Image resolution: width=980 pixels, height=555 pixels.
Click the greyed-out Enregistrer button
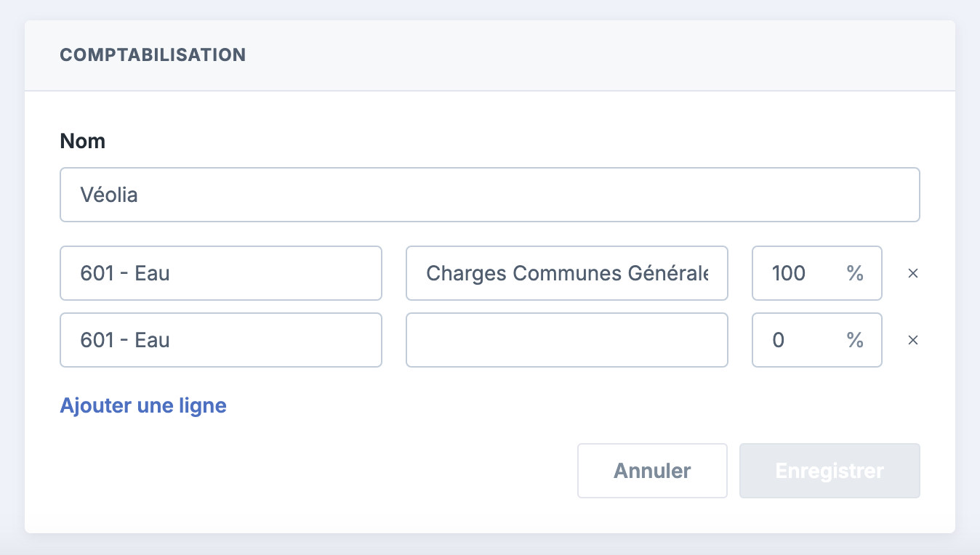[830, 471]
